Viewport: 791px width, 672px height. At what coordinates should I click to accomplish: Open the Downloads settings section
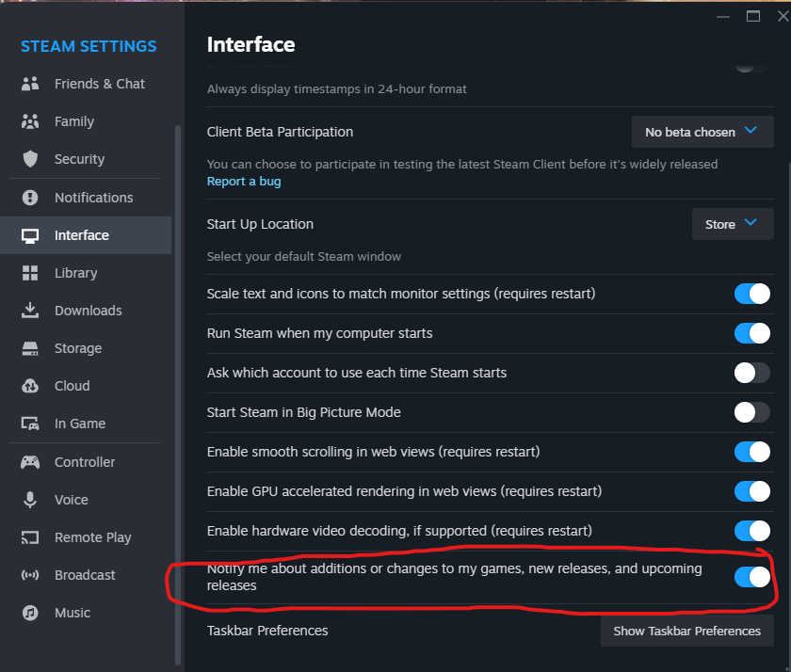(86, 311)
